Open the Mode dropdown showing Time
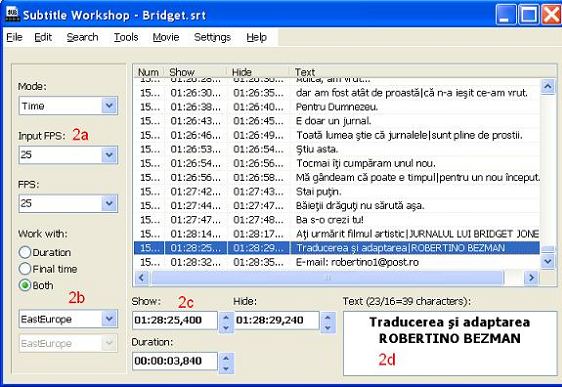 [x=109, y=106]
